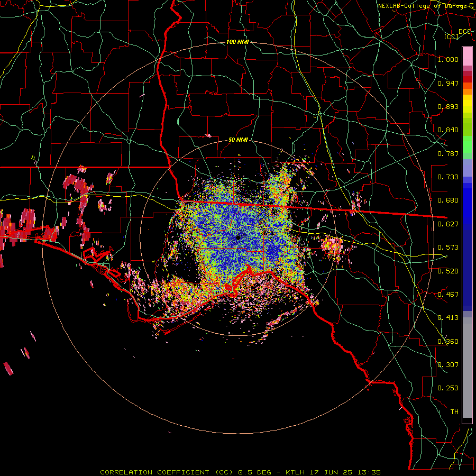Screen dimensions: 476x476
Task: Click the 0.573 scale value
Action: click(448, 247)
